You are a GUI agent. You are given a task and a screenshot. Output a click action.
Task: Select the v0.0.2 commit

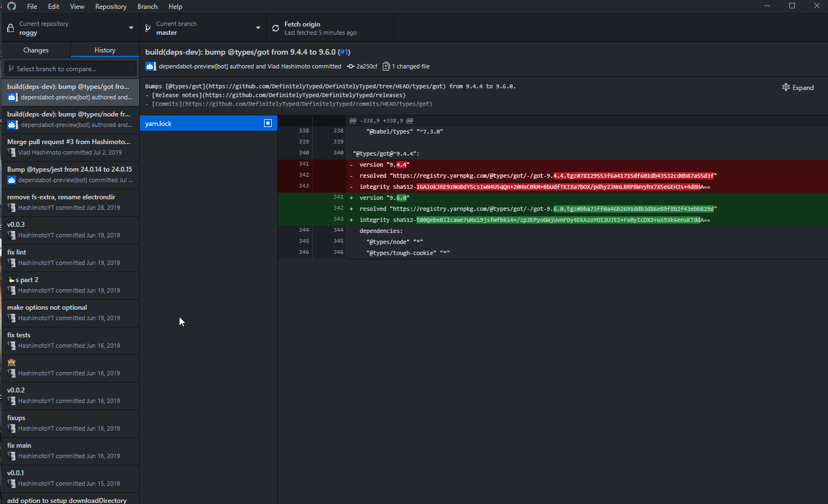[70, 396]
